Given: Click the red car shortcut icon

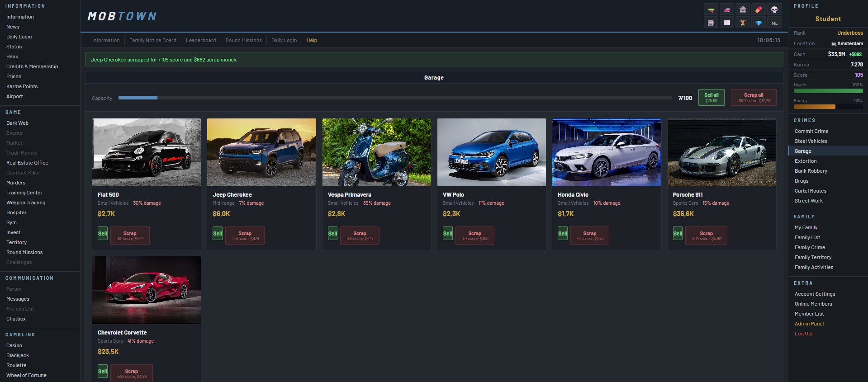Looking at the screenshot, I should (726, 9).
